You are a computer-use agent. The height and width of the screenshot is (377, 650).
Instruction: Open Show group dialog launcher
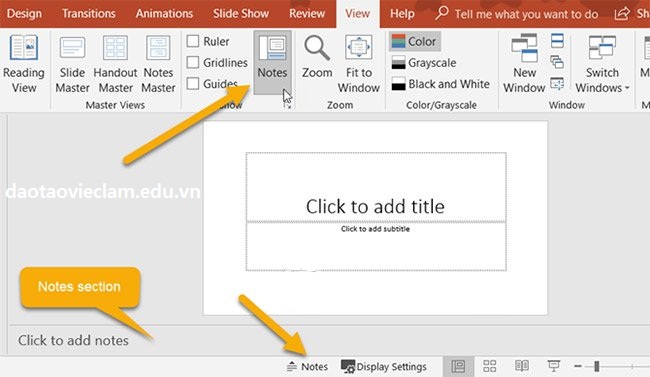click(287, 105)
